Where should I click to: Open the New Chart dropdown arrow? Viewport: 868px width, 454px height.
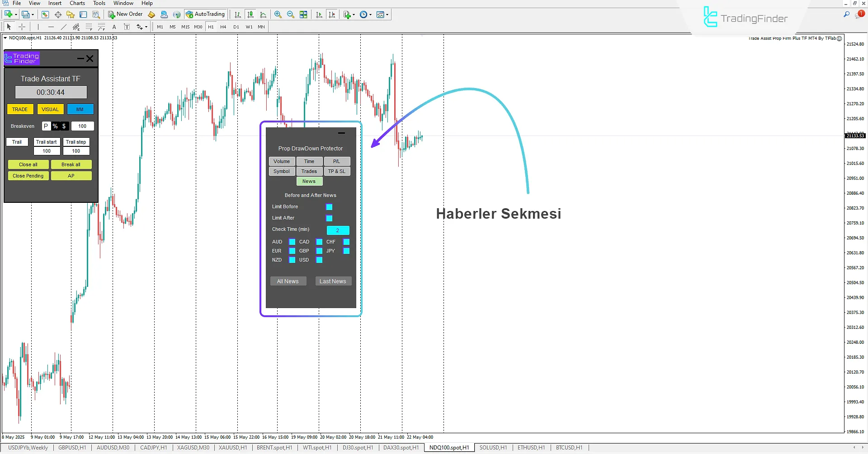tap(354, 14)
